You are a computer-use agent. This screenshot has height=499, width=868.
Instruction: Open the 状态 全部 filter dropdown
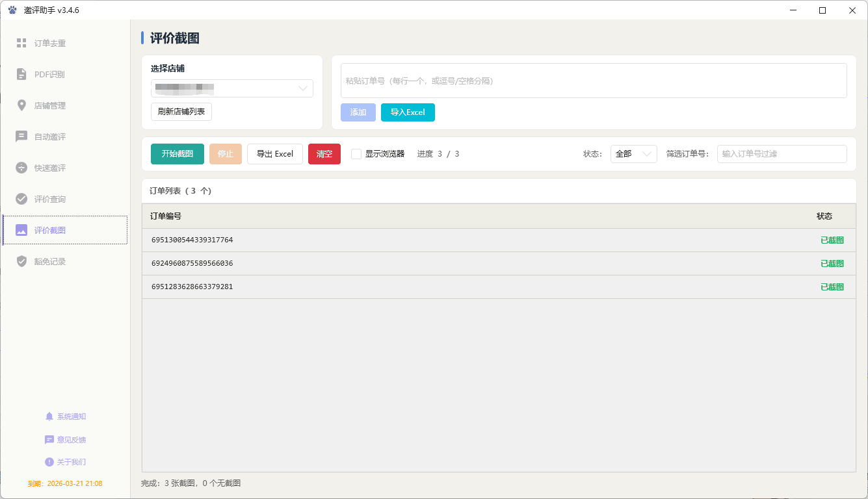633,154
